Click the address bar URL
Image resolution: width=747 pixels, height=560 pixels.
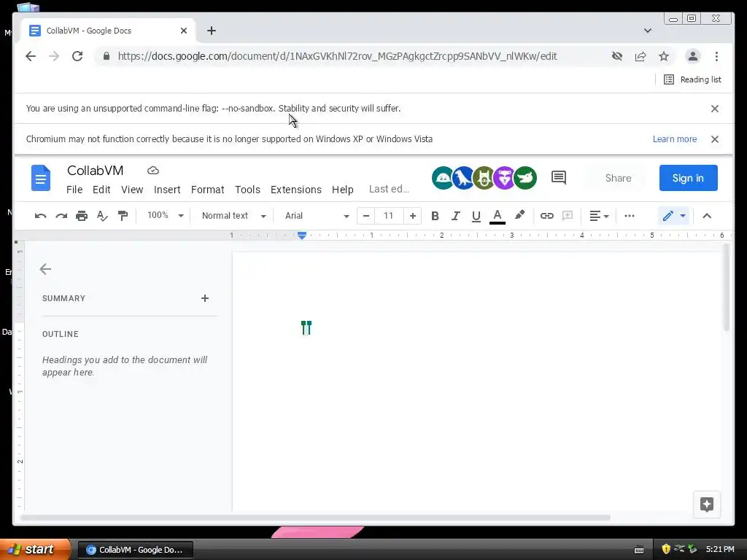pos(337,56)
